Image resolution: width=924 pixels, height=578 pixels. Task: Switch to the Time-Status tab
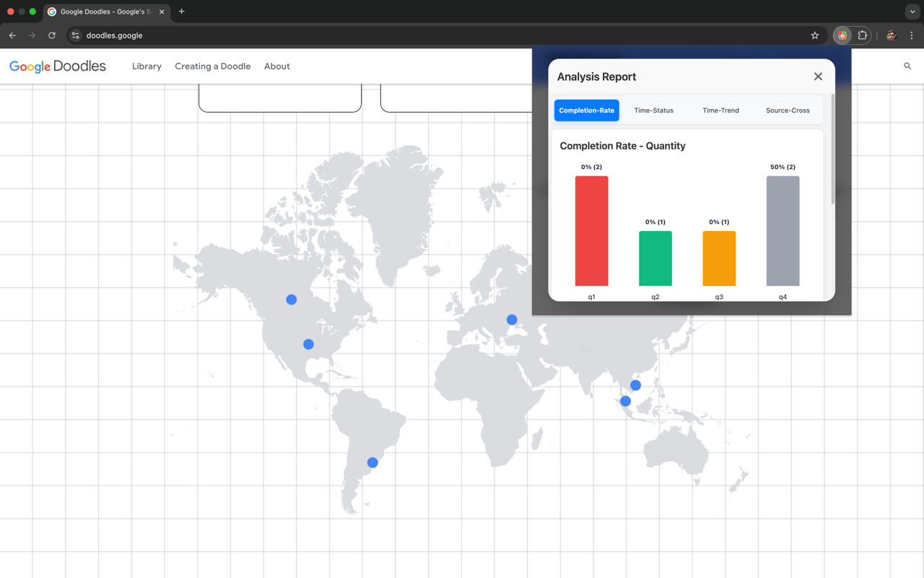(x=653, y=111)
